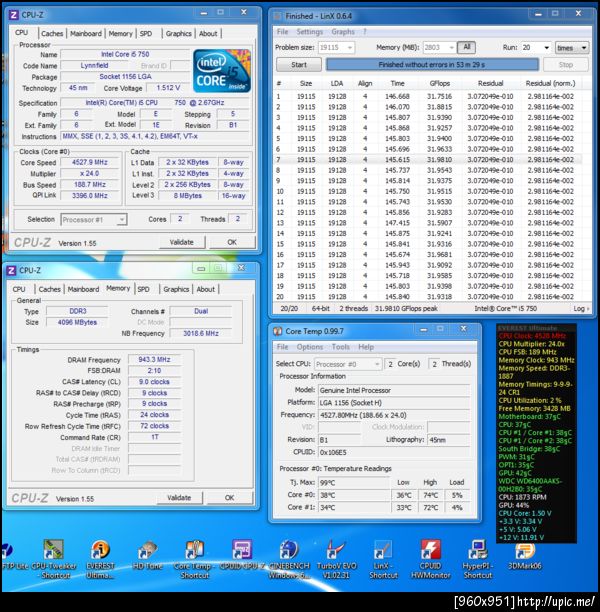The height and width of the screenshot is (612, 600).
Task: Click DRAM Frequency value 943.3 MHz
Action: pyautogui.click(x=154, y=359)
